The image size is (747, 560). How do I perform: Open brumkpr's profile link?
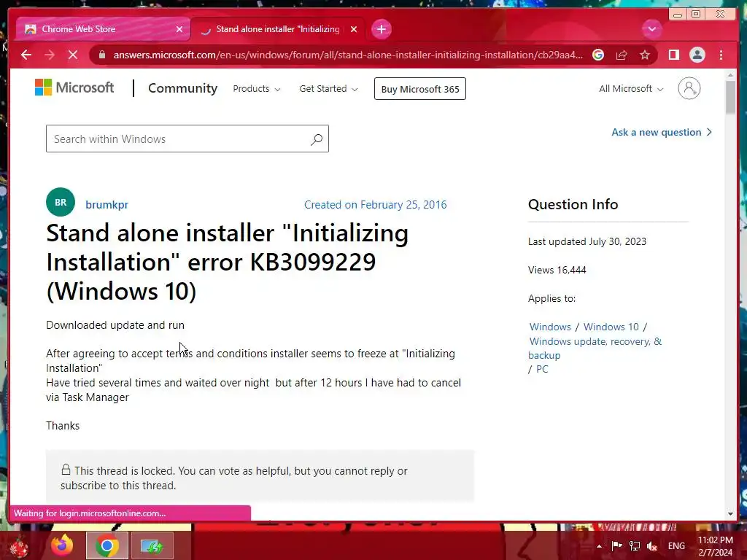pyautogui.click(x=107, y=205)
